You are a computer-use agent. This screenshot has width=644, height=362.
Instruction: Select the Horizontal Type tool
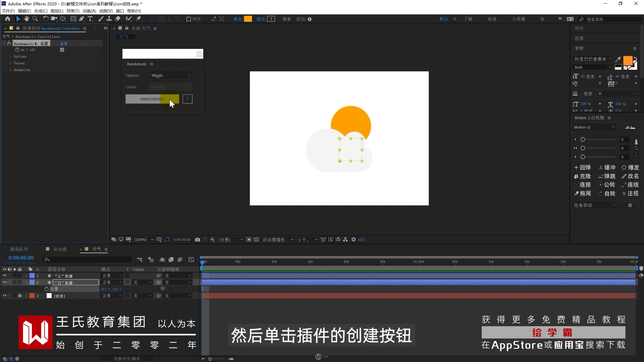tap(90, 19)
